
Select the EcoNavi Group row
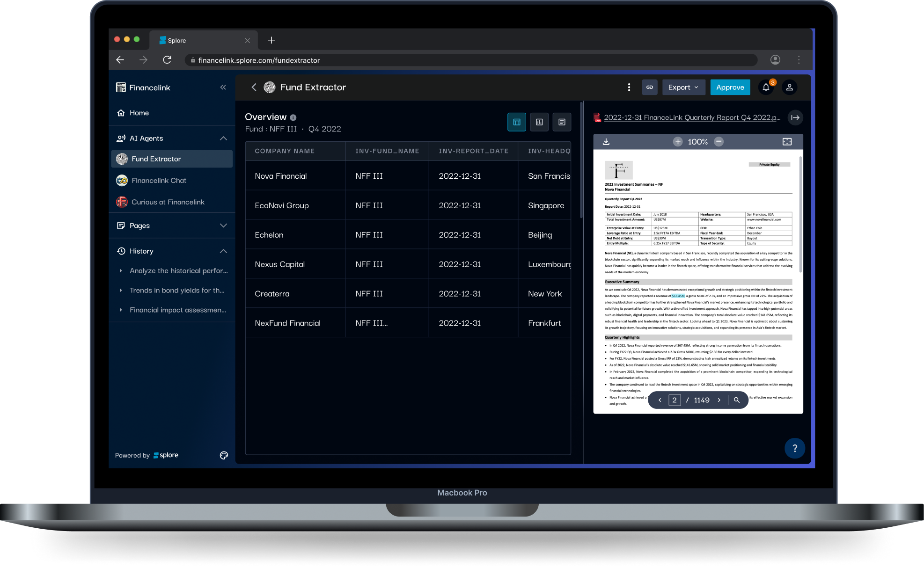pyautogui.click(x=408, y=205)
